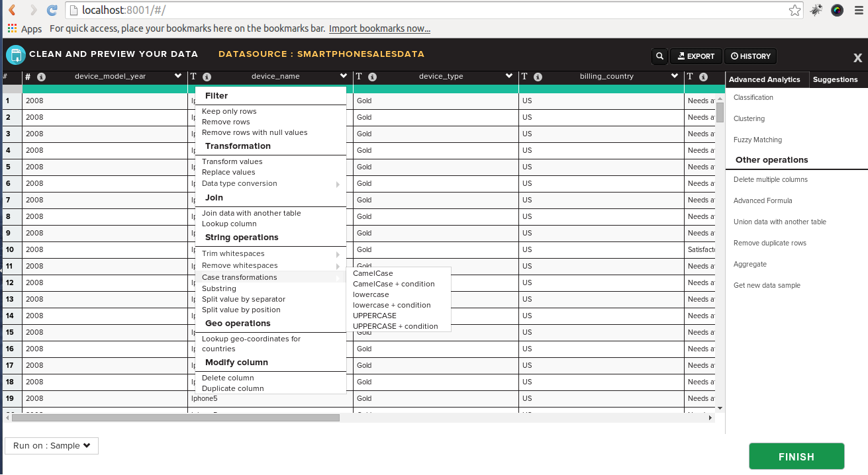Select Replace values

[228, 172]
